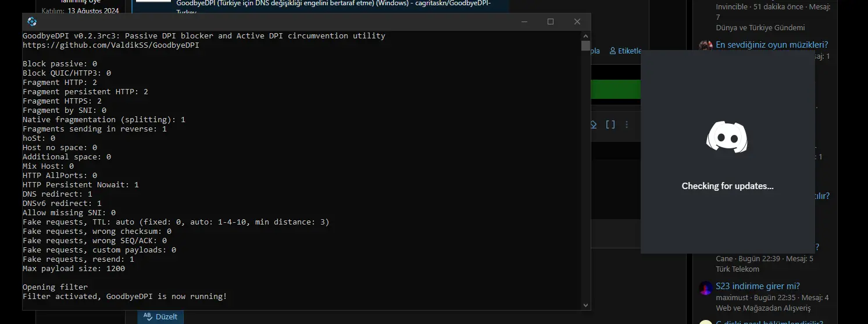Click 'Host no space: 0' console line
This screenshot has width=868, height=324.
(60, 147)
